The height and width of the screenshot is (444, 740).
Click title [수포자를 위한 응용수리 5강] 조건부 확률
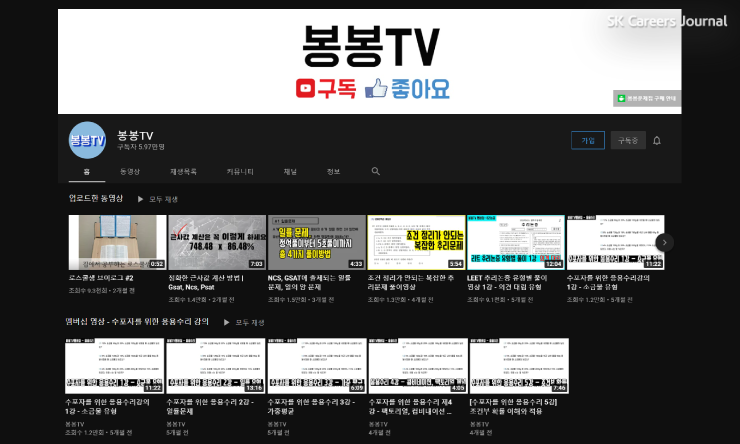tap(513, 407)
